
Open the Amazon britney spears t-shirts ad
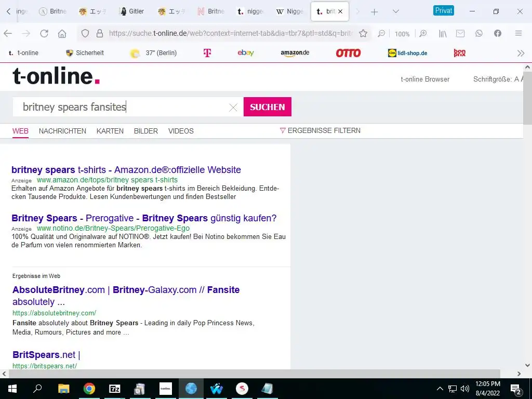126,170
